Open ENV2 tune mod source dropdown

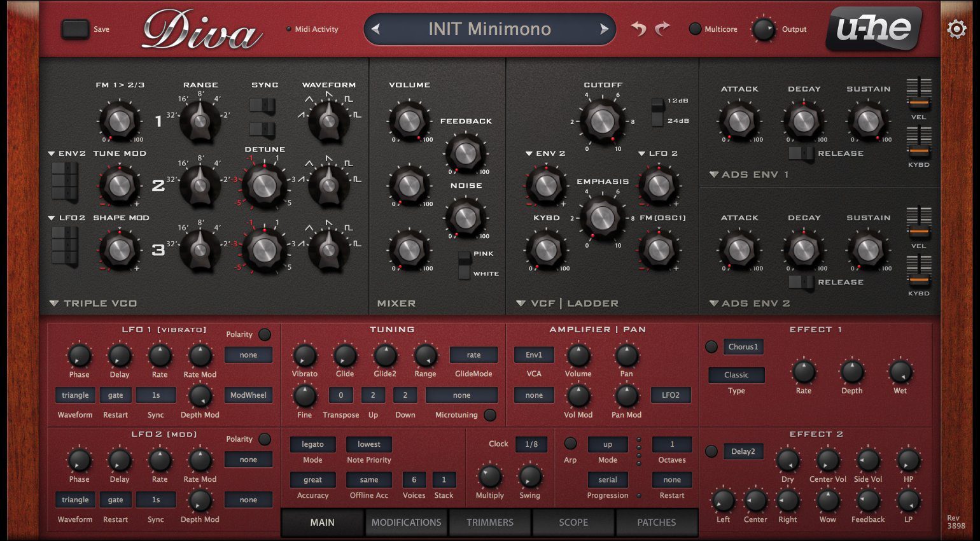tap(67, 153)
